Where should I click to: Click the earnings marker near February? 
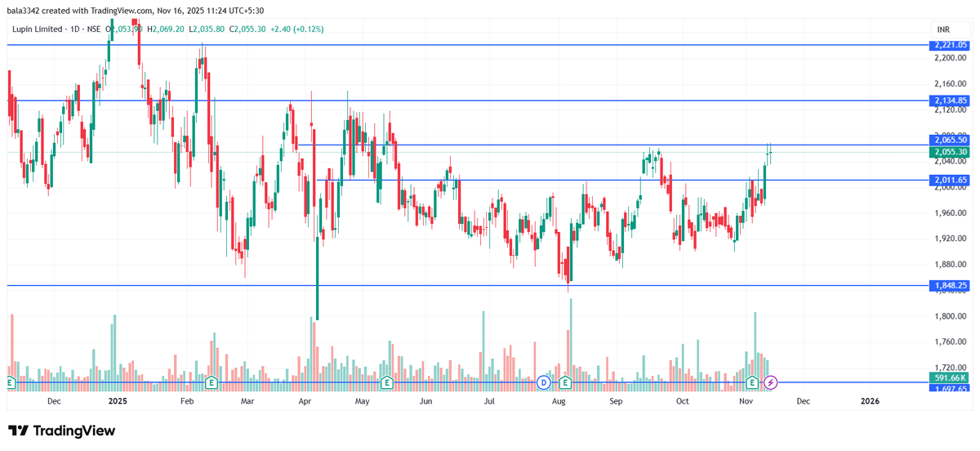click(x=211, y=382)
